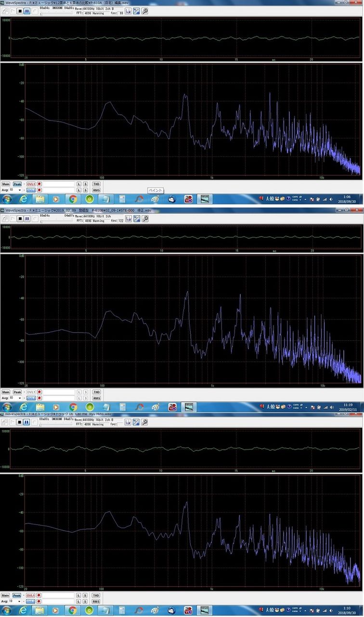Click Pause button in P-610A window
Screen dimensions: 364x617
(27, 11)
